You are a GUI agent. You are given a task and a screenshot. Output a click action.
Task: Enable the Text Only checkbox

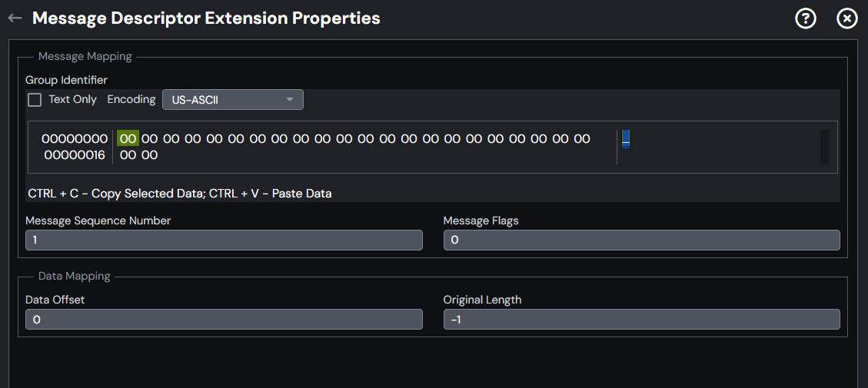point(35,100)
